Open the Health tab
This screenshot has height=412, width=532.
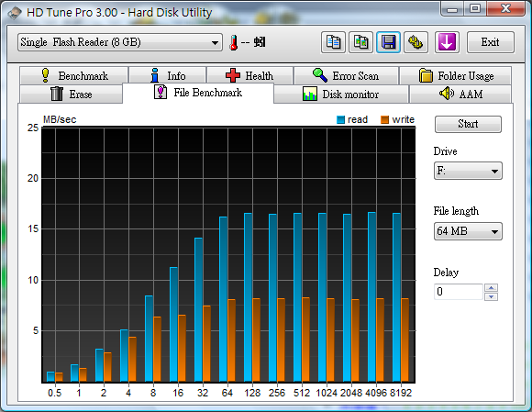click(249, 75)
